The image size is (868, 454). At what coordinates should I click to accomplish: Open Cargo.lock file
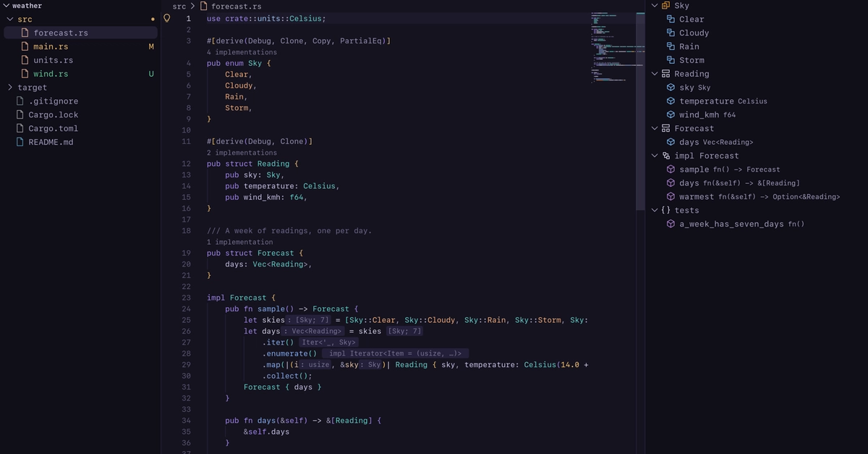point(53,115)
